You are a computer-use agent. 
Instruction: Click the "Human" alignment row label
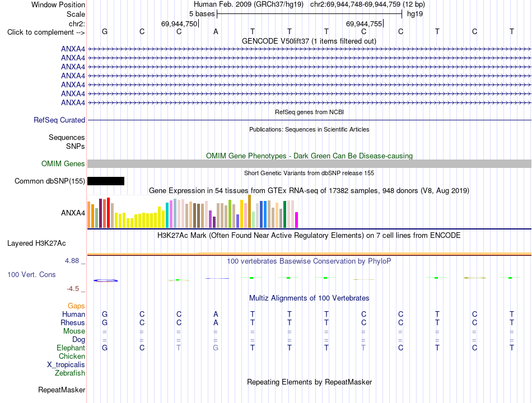click(73, 315)
